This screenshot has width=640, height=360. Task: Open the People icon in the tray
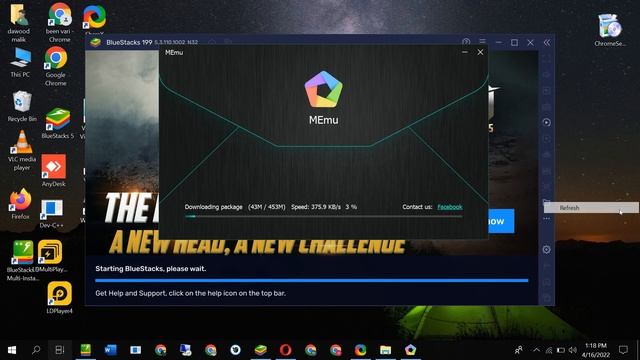pos(519,350)
